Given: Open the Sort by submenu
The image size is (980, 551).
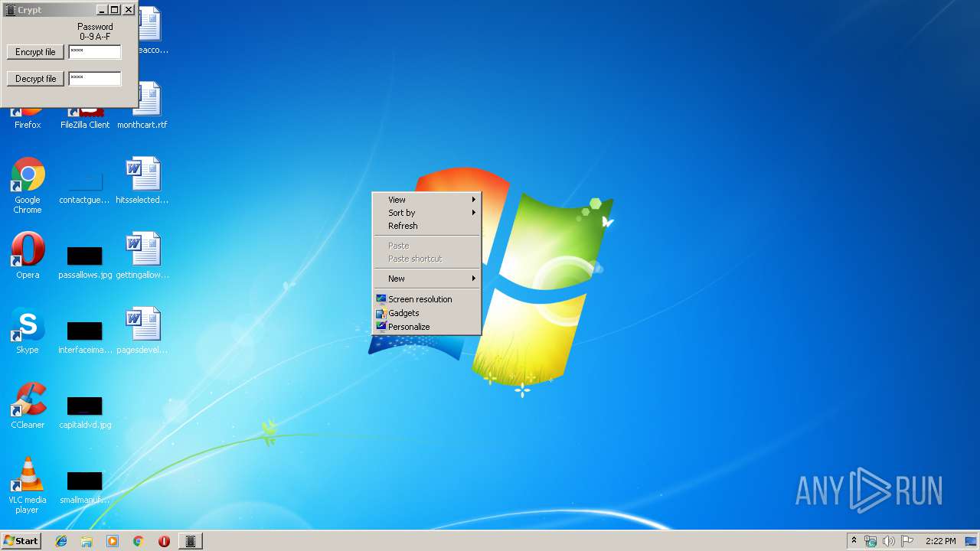Looking at the screenshot, I should (426, 213).
